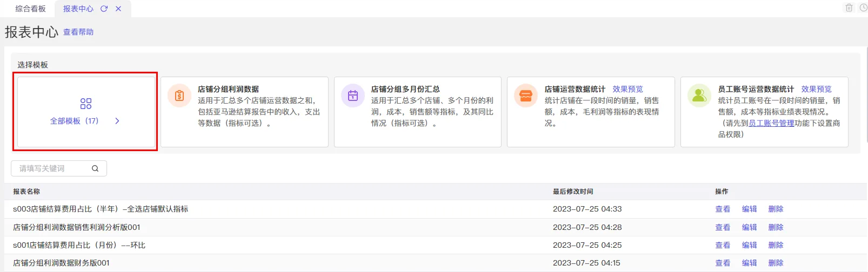The height and width of the screenshot is (272, 868).
Task: View the s003店铺结算费用占比 report
Action: 723,209
